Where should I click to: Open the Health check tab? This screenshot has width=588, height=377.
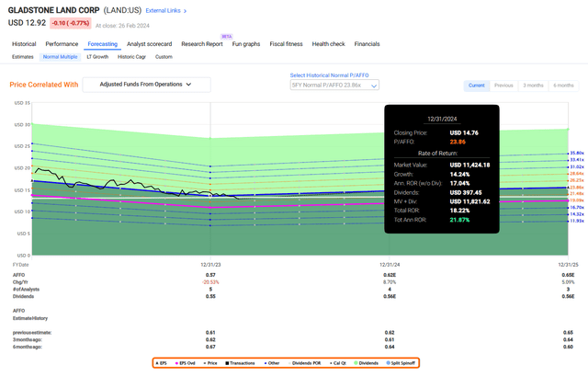pos(329,44)
